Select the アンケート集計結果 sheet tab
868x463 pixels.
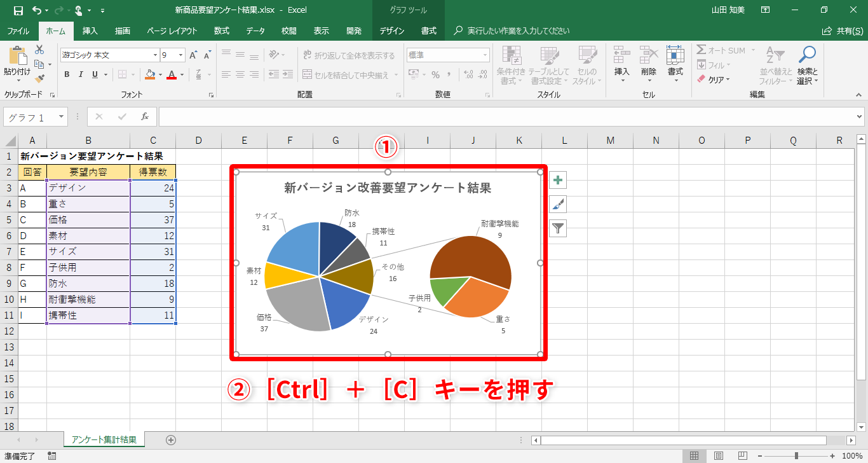(104, 439)
